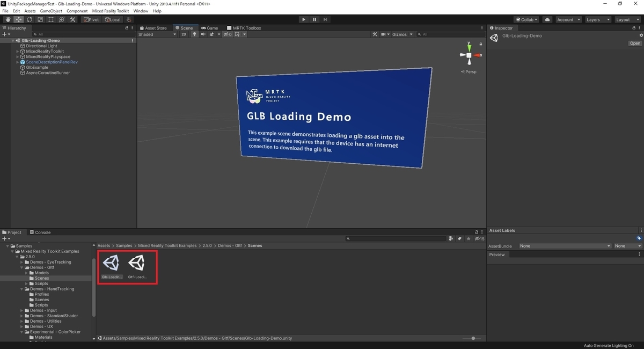Viewport: 644px width, 349px height.
Task: Open Account dropdown
Action: click(568, 19)
